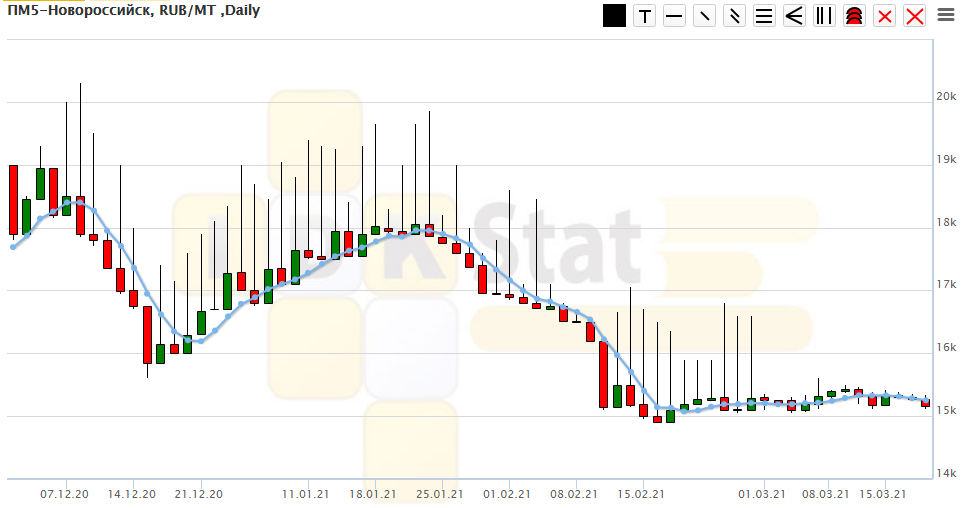Select the single trend line tool
Image resolution: width=964 pixels, height=508 pixels.
(x=704, y=16)
